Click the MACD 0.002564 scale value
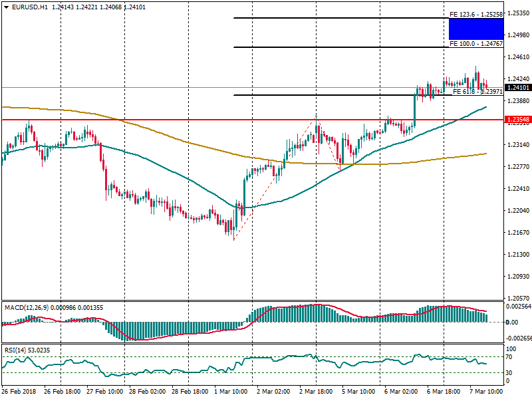Viewport: 532px width, 399px height. pyautogui.click(x=519, y=306)
